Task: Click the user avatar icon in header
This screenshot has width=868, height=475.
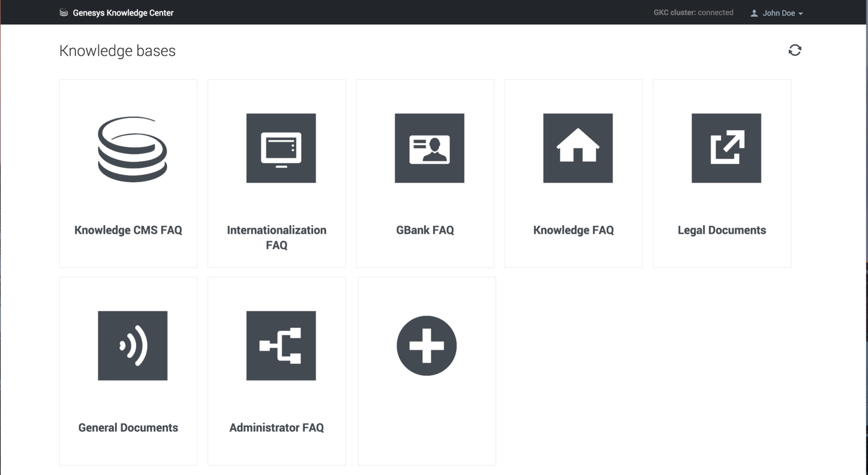Action: [x=754, y=13]
